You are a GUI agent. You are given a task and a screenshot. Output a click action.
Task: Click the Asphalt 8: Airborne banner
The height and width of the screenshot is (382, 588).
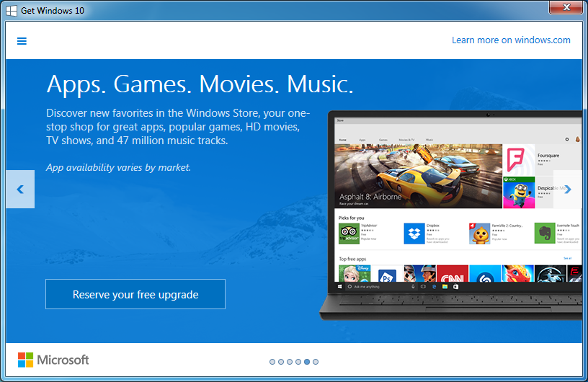pyautogui.click(x=418, y=177)
